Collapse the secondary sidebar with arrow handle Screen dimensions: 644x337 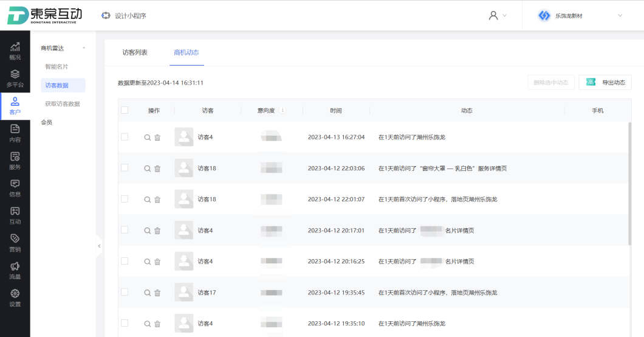(99, 246)
